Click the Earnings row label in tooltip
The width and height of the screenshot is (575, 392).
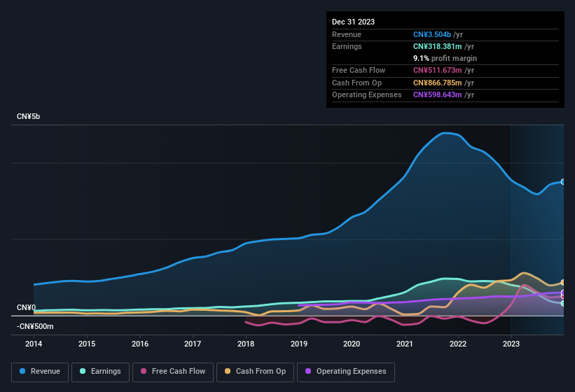tap(347, 46)
